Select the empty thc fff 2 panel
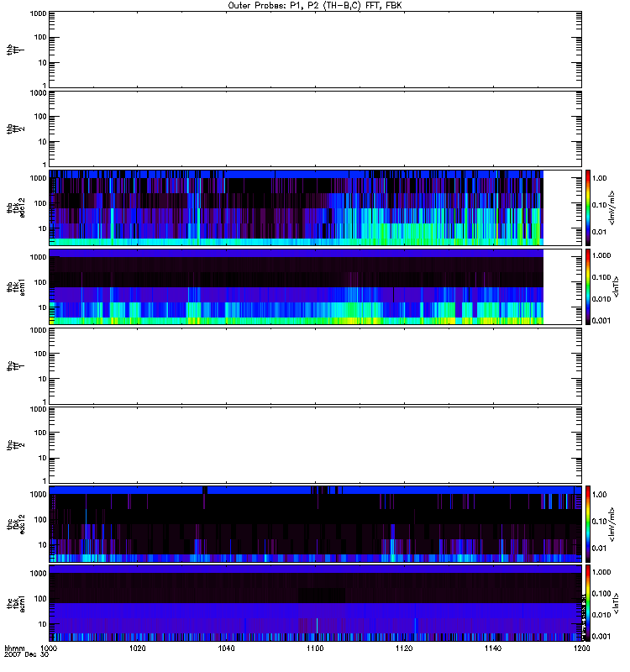 315,444
